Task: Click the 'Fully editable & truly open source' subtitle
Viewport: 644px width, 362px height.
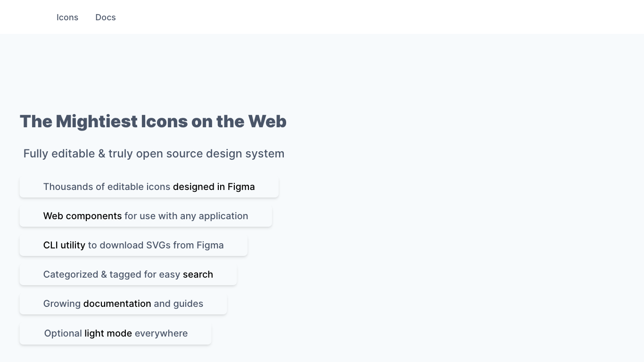Action: point(154,154)
